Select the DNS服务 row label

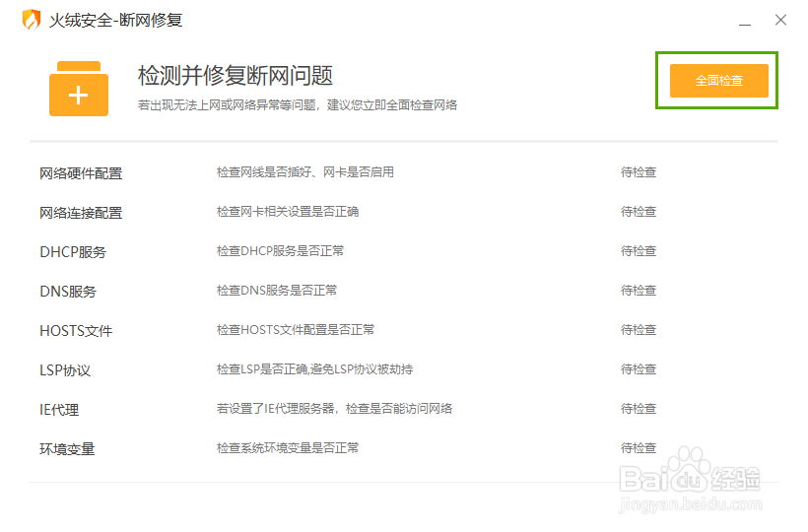pyautogui.click(x=68, y=292)
